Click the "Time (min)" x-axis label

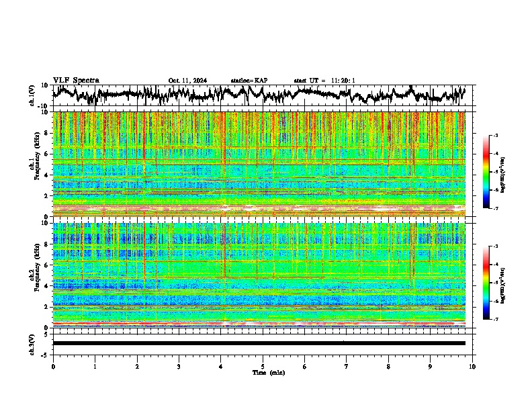pos(269,373)
